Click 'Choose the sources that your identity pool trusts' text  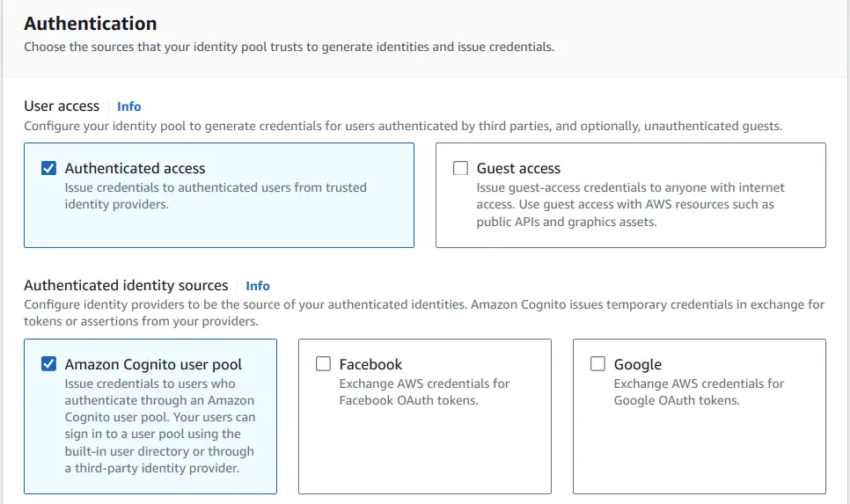(289, 47)
